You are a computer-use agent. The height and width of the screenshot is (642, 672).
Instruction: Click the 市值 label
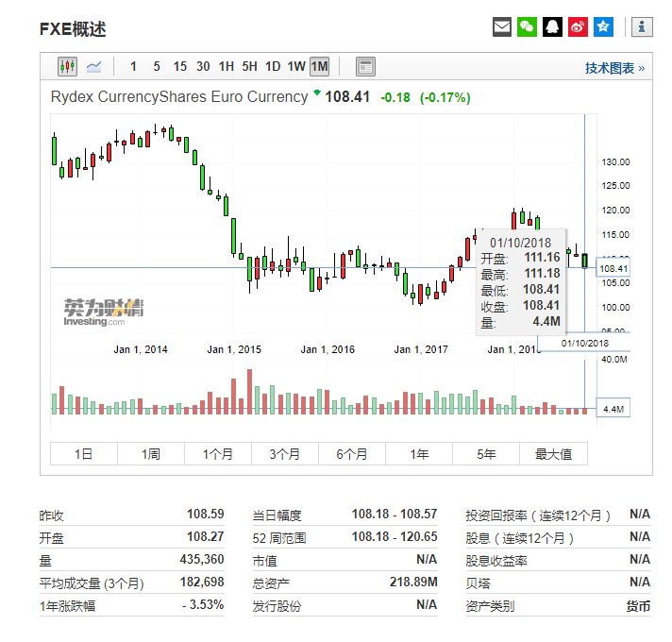[265, 561]
